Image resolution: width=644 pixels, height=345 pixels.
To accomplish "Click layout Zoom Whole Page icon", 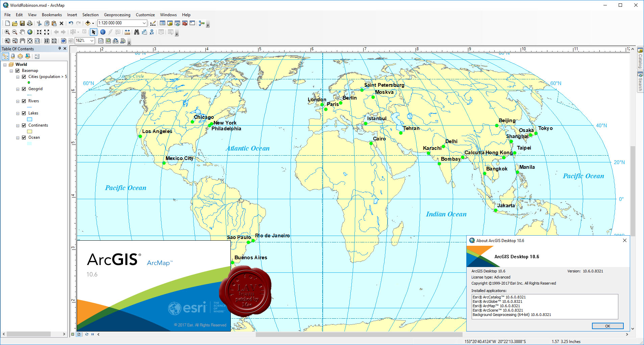I will pyautogui.click(x=30, y=41).
